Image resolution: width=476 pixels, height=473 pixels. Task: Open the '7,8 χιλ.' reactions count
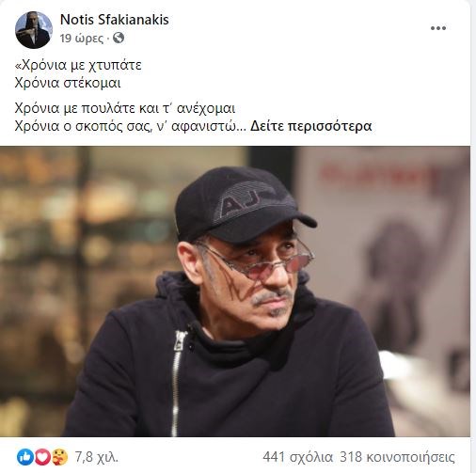97,457
